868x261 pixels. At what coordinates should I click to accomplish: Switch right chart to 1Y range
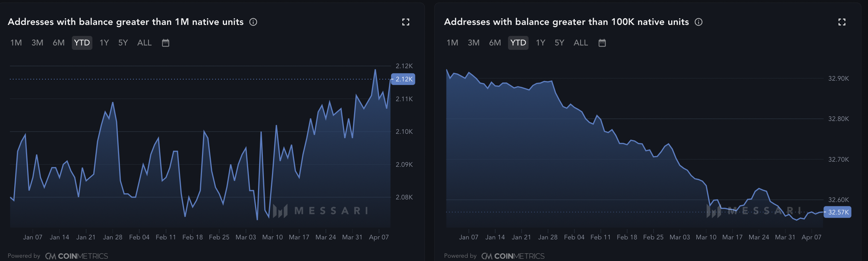click(x=540, y=43)
